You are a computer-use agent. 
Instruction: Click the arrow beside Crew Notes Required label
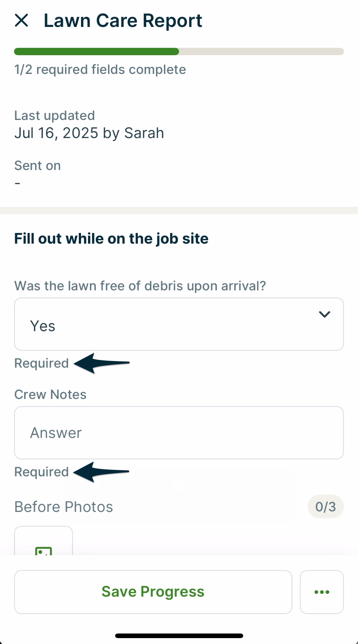102,472
